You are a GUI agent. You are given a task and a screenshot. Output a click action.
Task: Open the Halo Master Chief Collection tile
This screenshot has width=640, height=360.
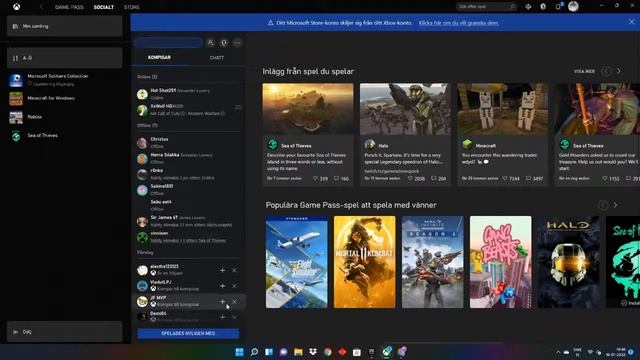(569, 262)
